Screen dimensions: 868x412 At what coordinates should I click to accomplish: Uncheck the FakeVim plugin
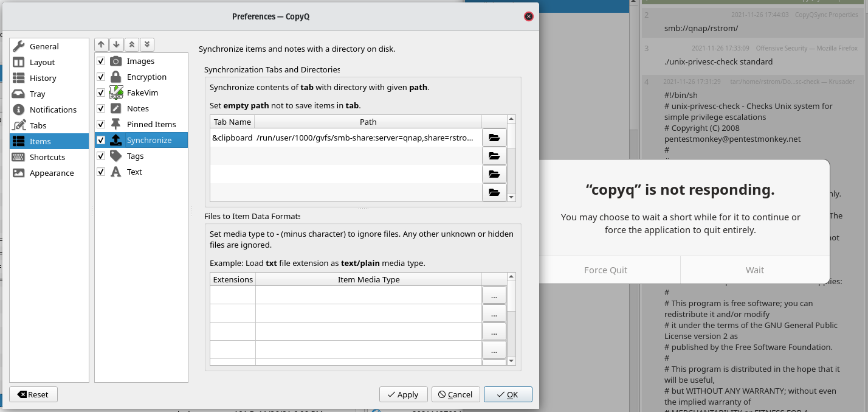101,93
